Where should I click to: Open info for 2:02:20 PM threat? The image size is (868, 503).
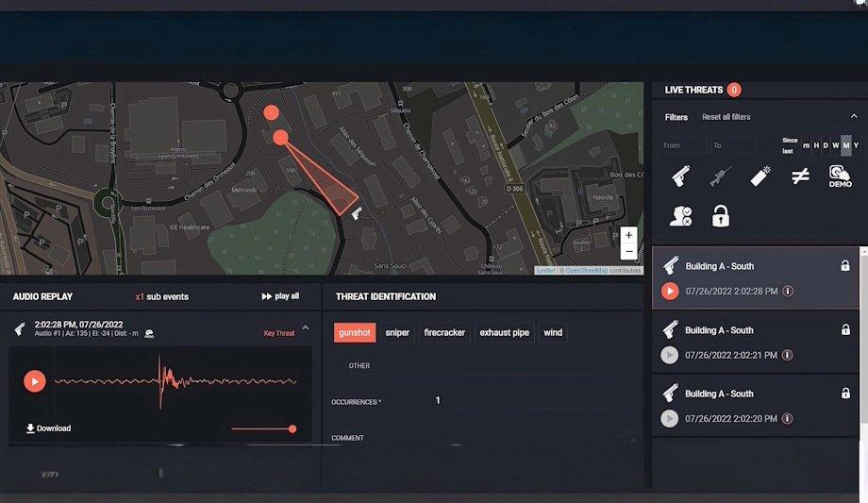(x=787, y=419)
